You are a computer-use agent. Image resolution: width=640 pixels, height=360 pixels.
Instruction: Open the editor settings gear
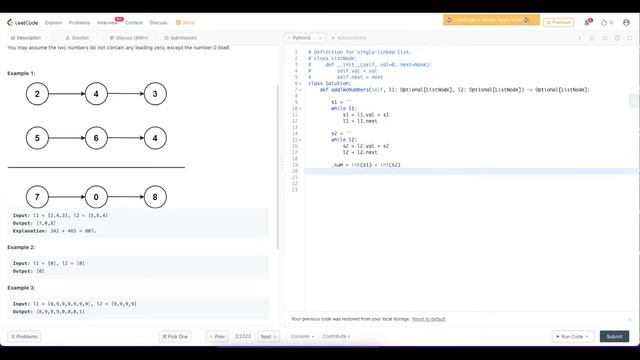617,38
